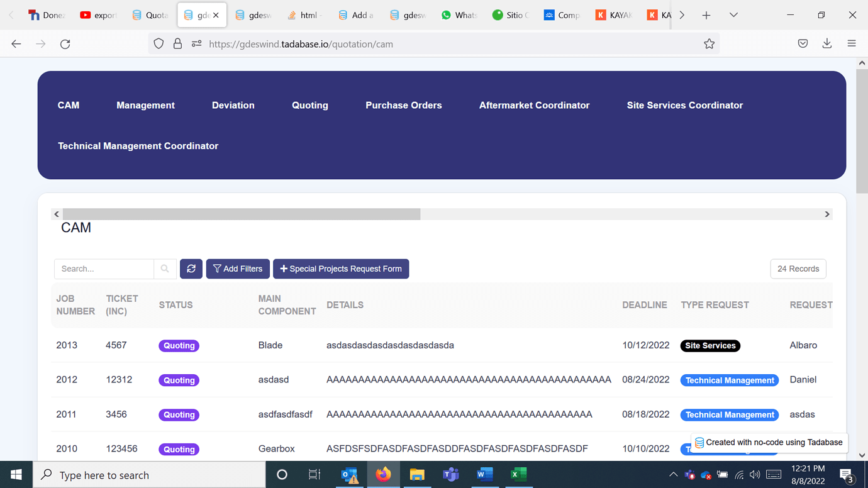Screen dimensions: 868x488
Task: Click the table refresh icon button
Action: click(x=191, y=269)
